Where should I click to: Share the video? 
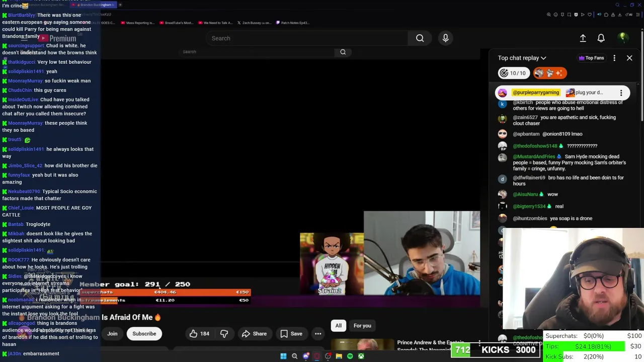pyautogui.click(x=254, y=334)
